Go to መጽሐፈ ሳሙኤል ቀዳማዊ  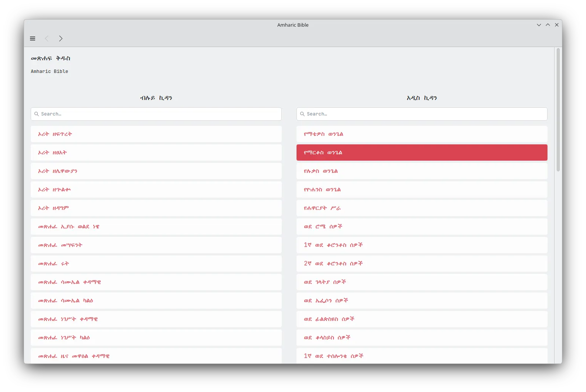point(156,282)
